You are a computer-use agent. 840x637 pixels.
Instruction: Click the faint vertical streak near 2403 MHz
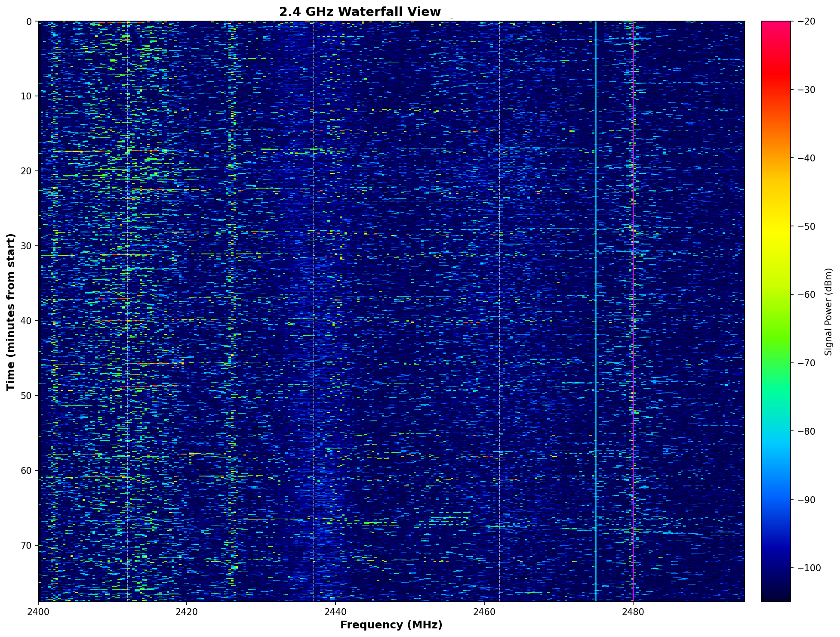60,301
